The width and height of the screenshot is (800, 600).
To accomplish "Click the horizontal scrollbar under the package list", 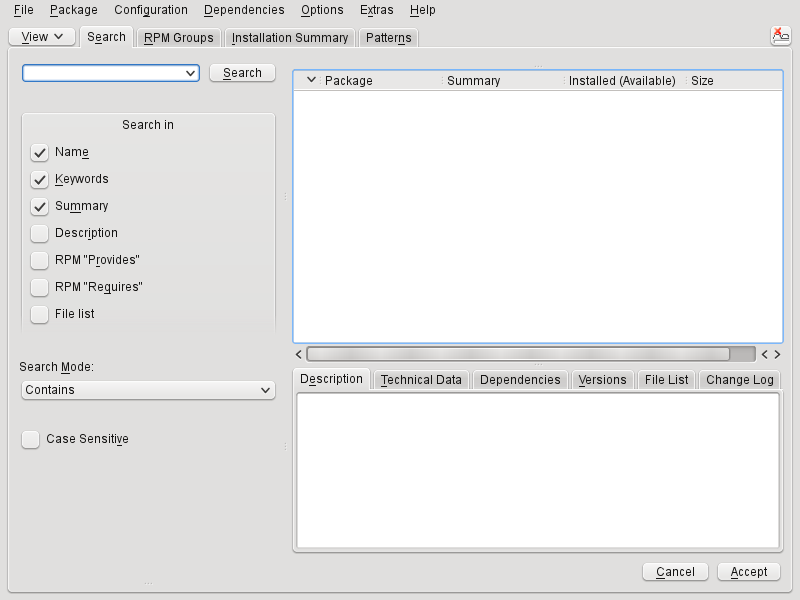I will (518, 354).
